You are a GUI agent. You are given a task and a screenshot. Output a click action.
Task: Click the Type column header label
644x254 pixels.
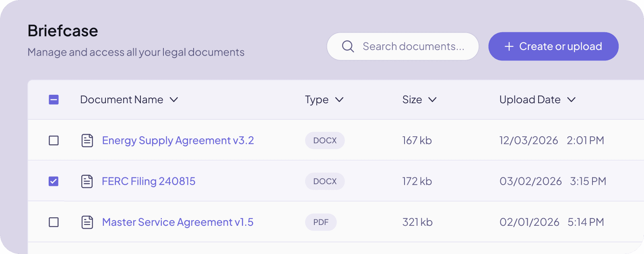tap(317, 100)
